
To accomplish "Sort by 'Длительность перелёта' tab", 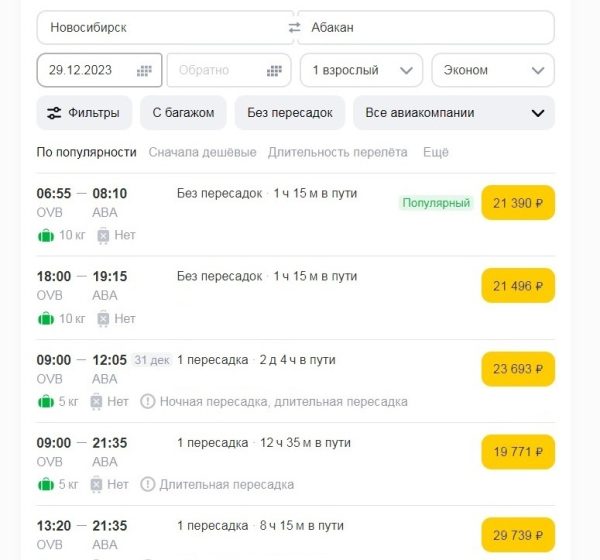I will [337, 153].
